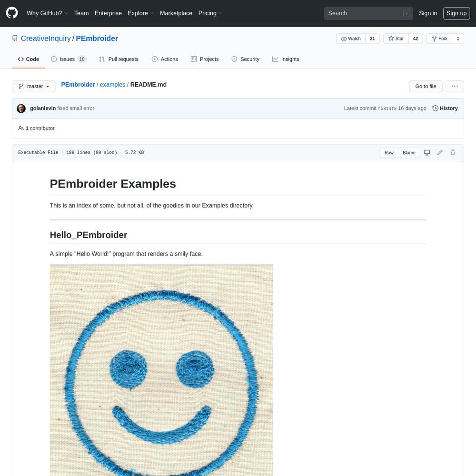Expand the master branch dropdown
The height and width of the screenshot is (476, 476).
[x=34, y=86]
